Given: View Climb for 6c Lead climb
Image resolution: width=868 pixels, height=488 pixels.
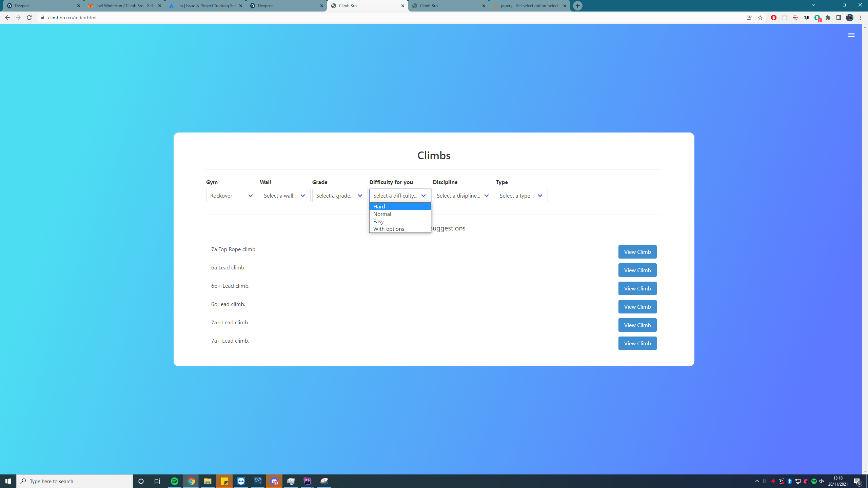Looking at the screenshot, I should tap(637, 307).
